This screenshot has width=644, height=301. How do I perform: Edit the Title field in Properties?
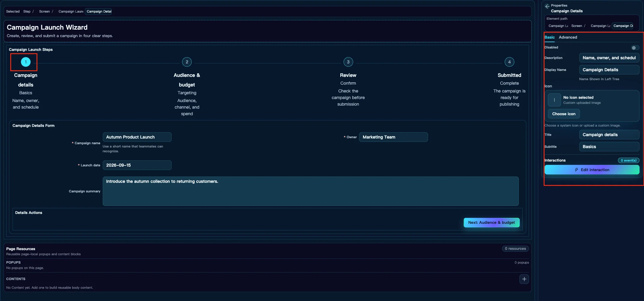pyautogui.click(x=609, y=135)
